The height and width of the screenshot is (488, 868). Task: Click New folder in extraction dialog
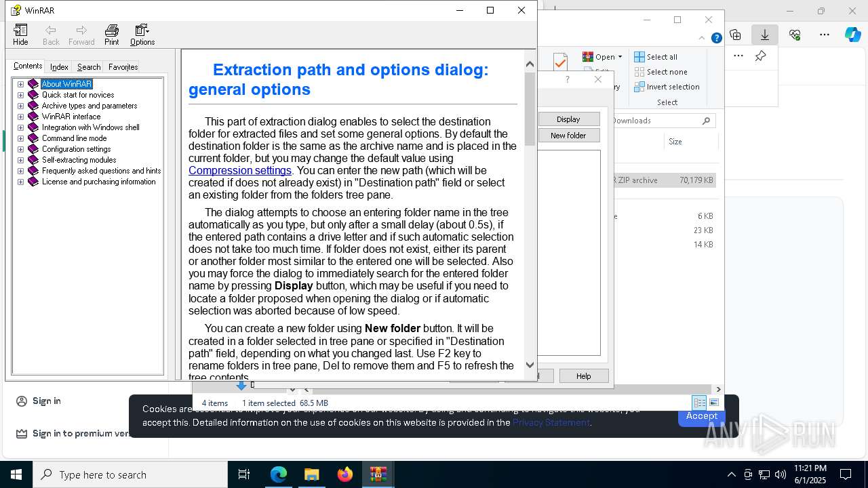pyautogui.click(x=568, y=136)
